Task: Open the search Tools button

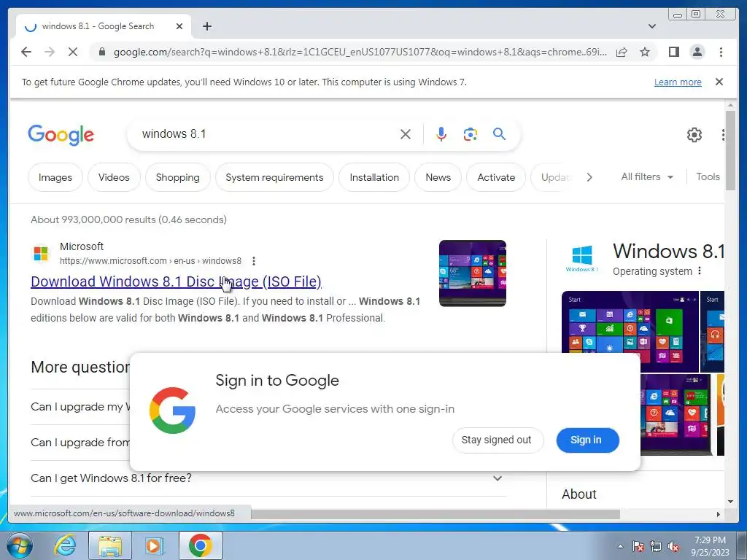Action: (708, 176)
